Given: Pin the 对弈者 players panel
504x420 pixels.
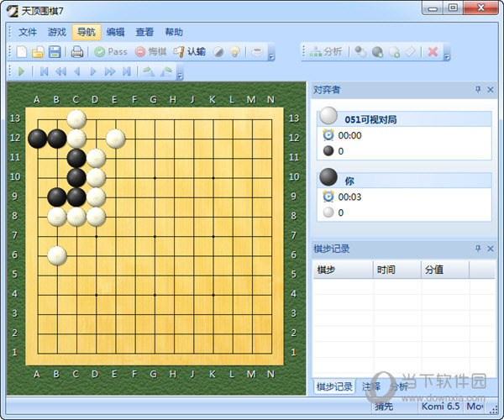Looking at the screenshot, I should click(x=478, y=90).
